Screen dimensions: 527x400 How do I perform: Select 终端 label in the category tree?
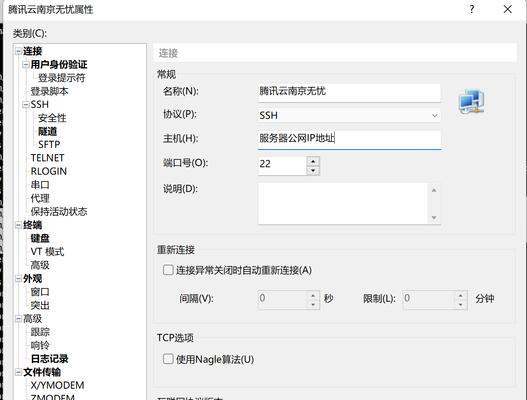[32, 225]
